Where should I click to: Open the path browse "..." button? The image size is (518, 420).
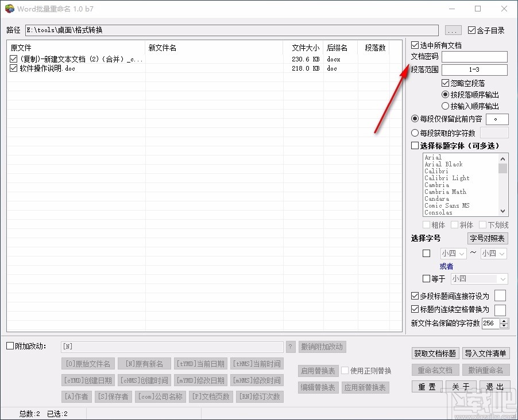[x=453, y=30]
